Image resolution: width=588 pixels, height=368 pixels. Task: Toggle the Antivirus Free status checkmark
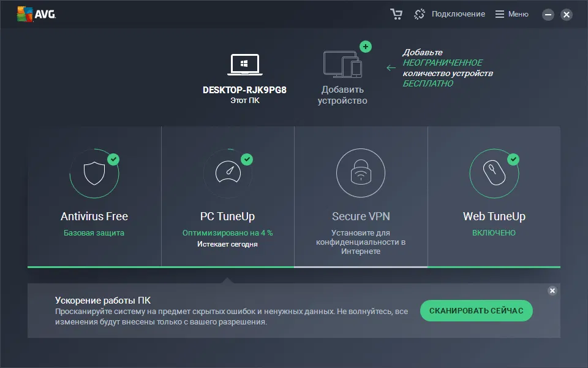pos(113,159)
